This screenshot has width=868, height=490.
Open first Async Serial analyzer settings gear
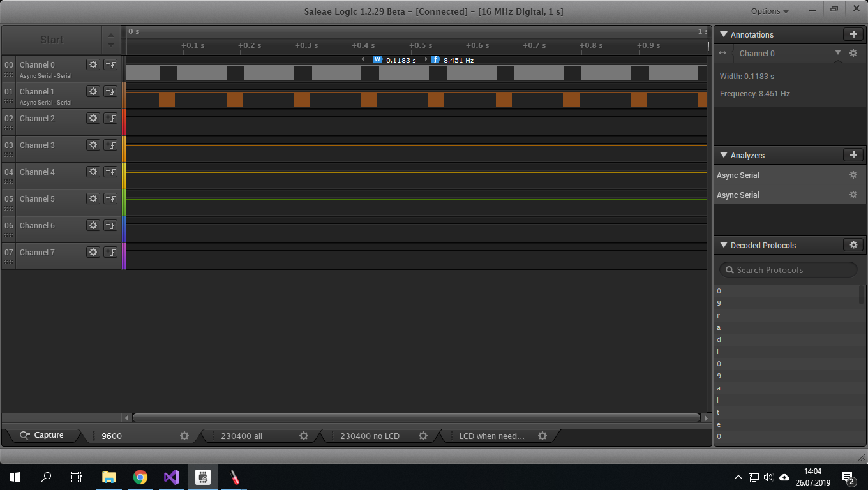coord(853,175)
